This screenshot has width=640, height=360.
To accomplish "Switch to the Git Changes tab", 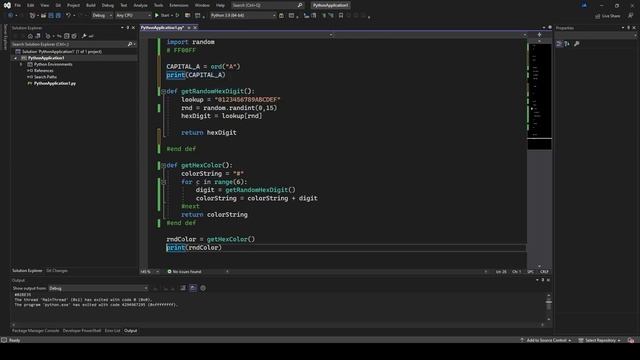I will pos(57,271).
